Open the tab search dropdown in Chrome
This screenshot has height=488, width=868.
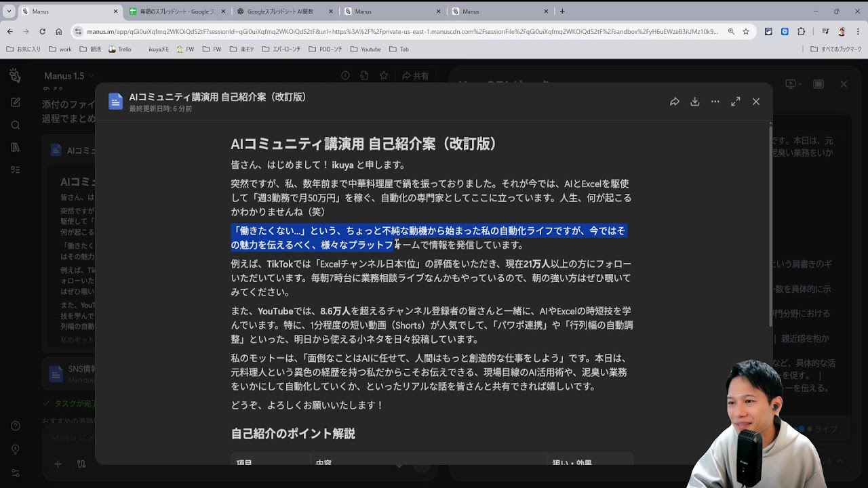[9, 12]
